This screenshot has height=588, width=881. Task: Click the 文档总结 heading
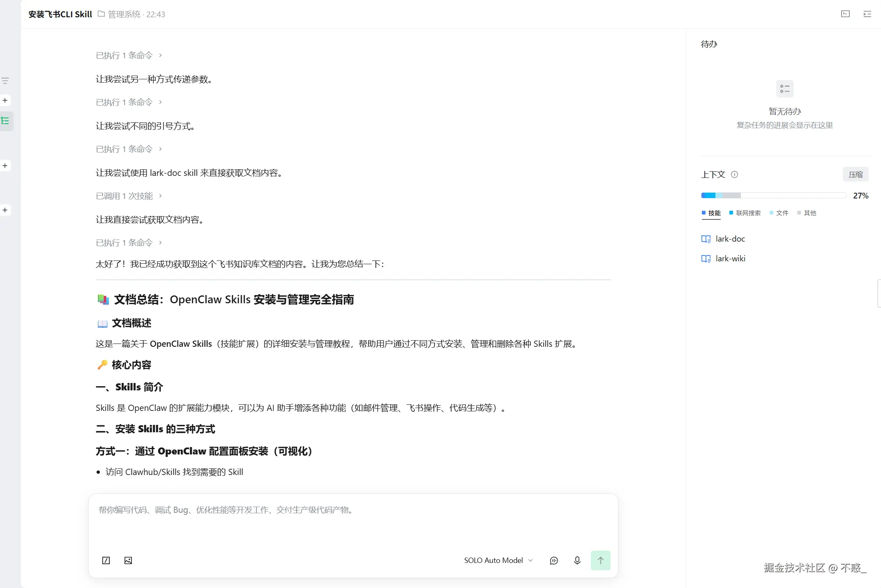pos(225,300)
